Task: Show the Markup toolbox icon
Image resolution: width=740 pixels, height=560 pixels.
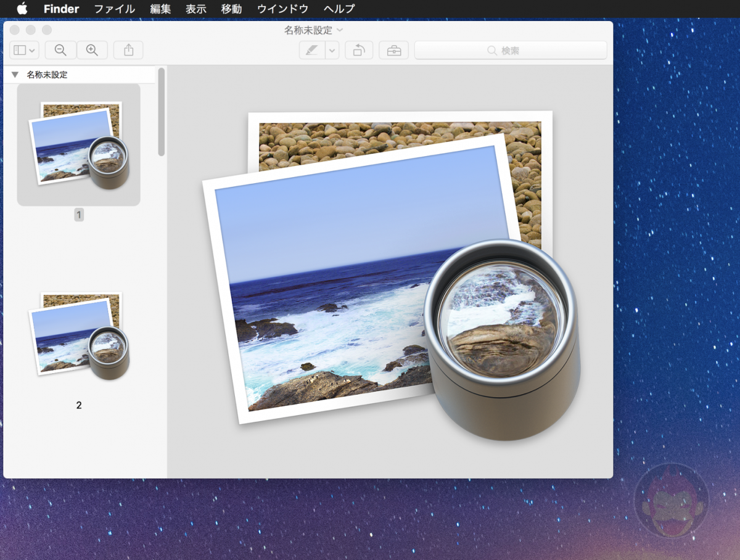Action: (393, 50)
